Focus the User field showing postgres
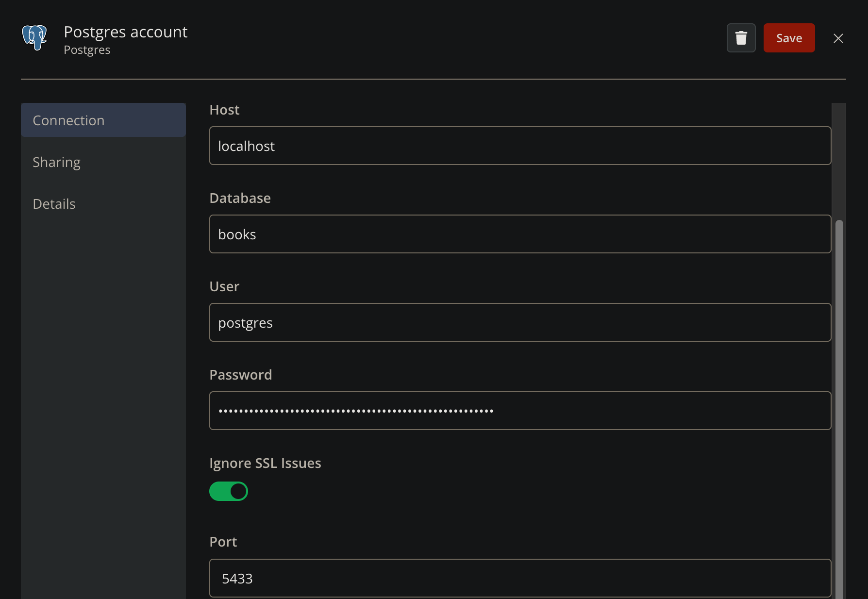Screen dimensions: 868x599 520,322
